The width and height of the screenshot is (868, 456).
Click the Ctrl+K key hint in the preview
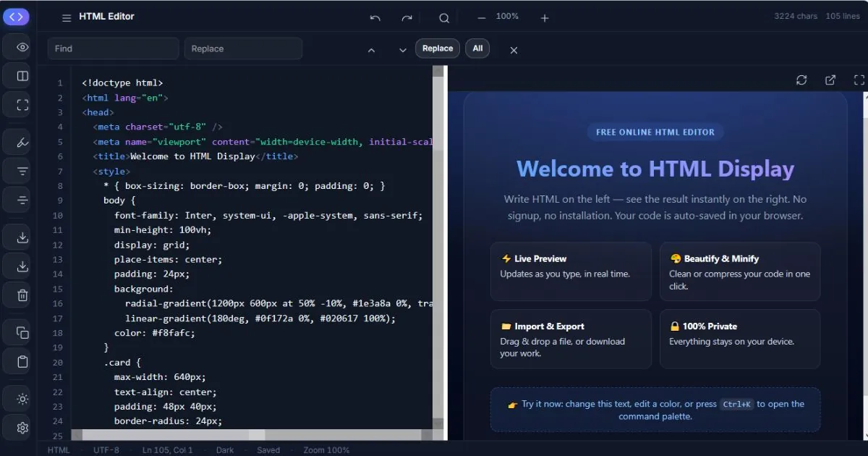pos(737,405)
